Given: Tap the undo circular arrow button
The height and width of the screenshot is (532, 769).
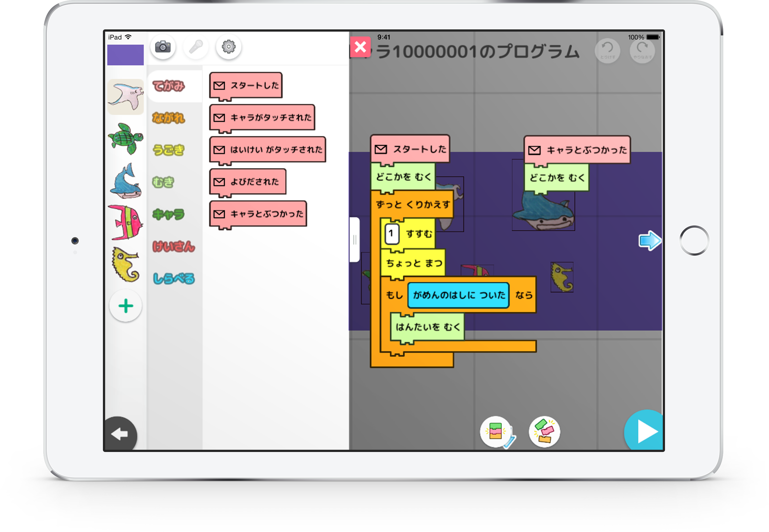Looking at the screenshot, I should (607, 50).
